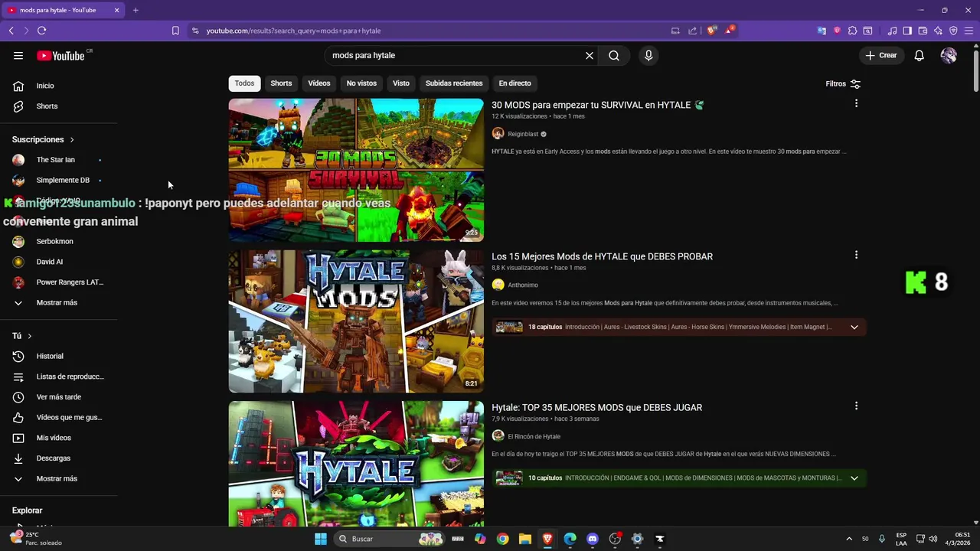Expand Mostrar más under subscriptions
This screenshot has width=980, height=551.
(59, 302)
